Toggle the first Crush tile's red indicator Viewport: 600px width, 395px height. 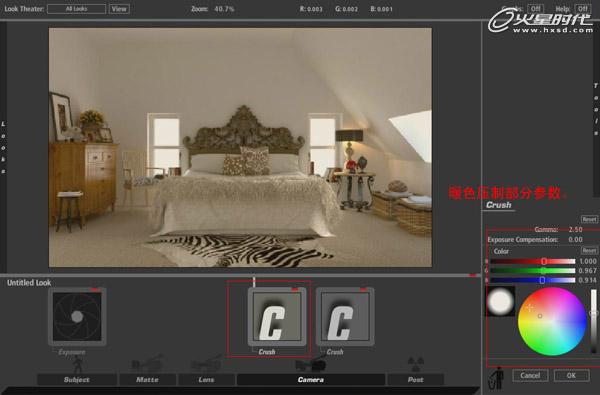pos(295,290)
